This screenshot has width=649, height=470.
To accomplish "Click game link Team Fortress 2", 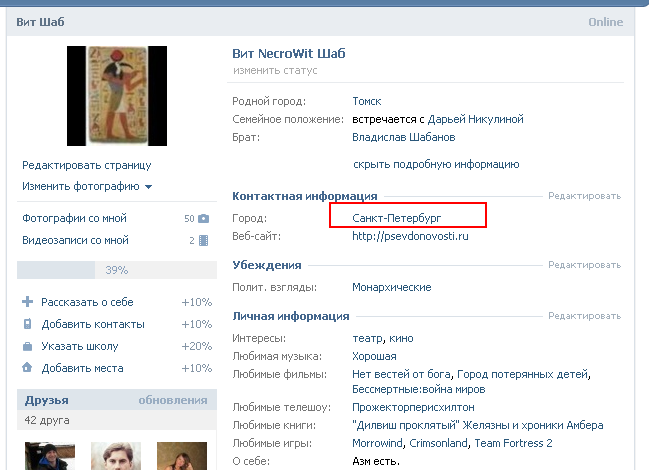I will [513, 443].
